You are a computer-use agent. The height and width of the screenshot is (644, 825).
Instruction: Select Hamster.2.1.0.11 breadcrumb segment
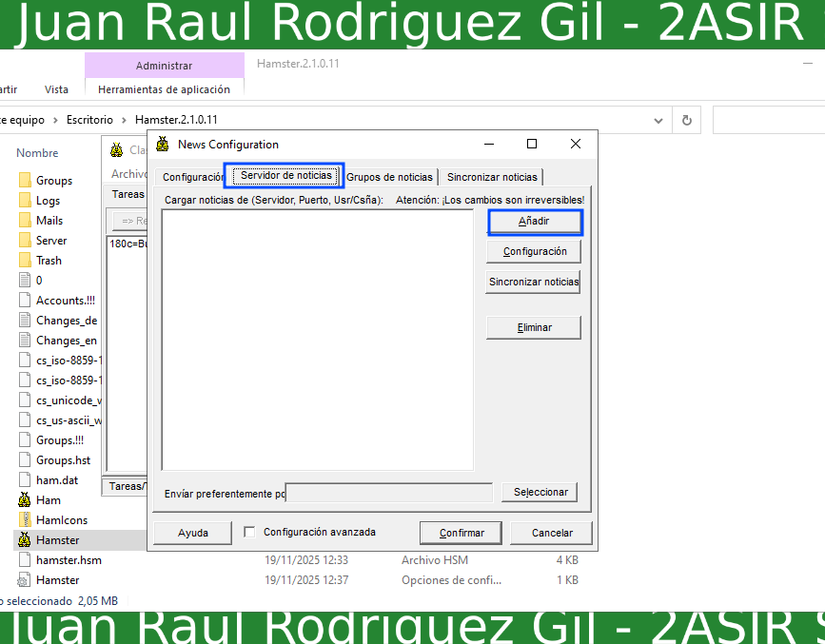point(176,120)
